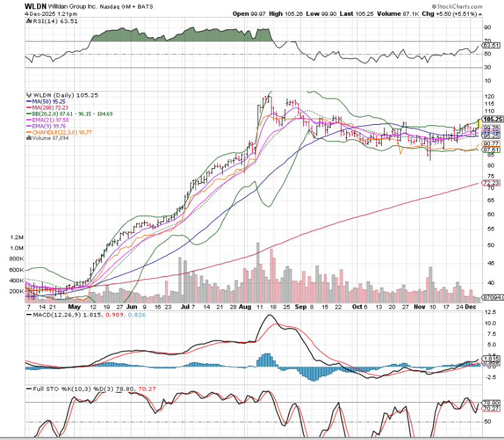Click the 72.23 MA(200) price axis tag
504x440 pixels.
tap(491, 183)
